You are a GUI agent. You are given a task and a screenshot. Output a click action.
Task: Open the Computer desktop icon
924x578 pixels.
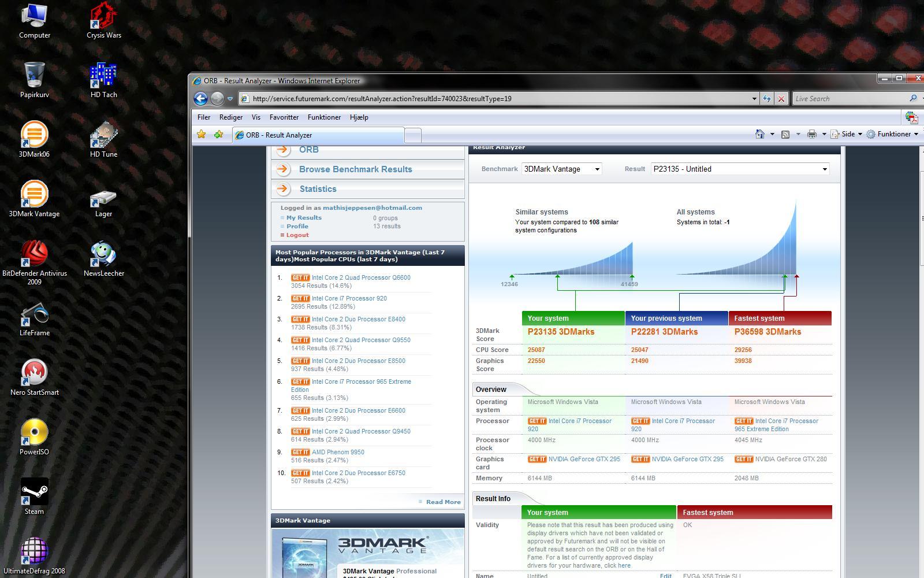tap(34, 20)
